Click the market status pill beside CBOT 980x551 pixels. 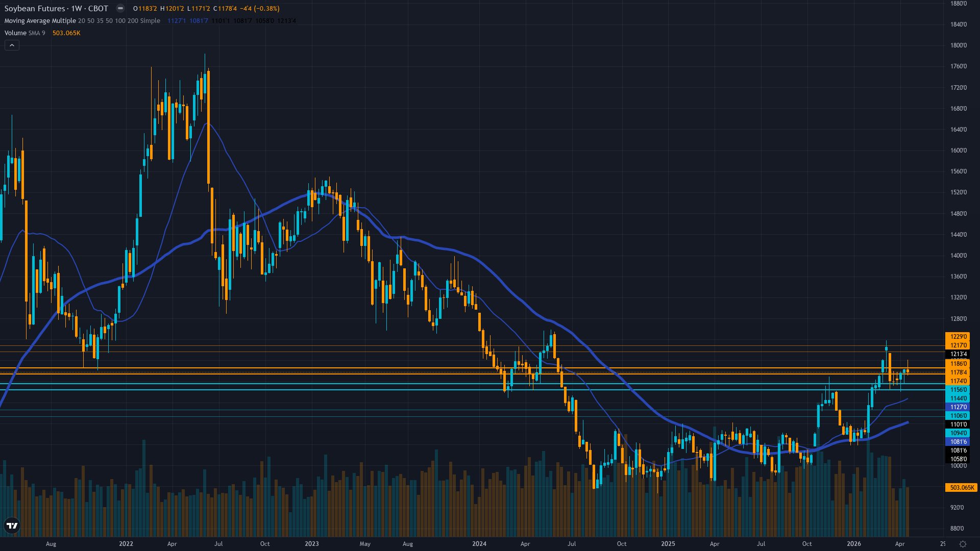[x=120, y=8]
